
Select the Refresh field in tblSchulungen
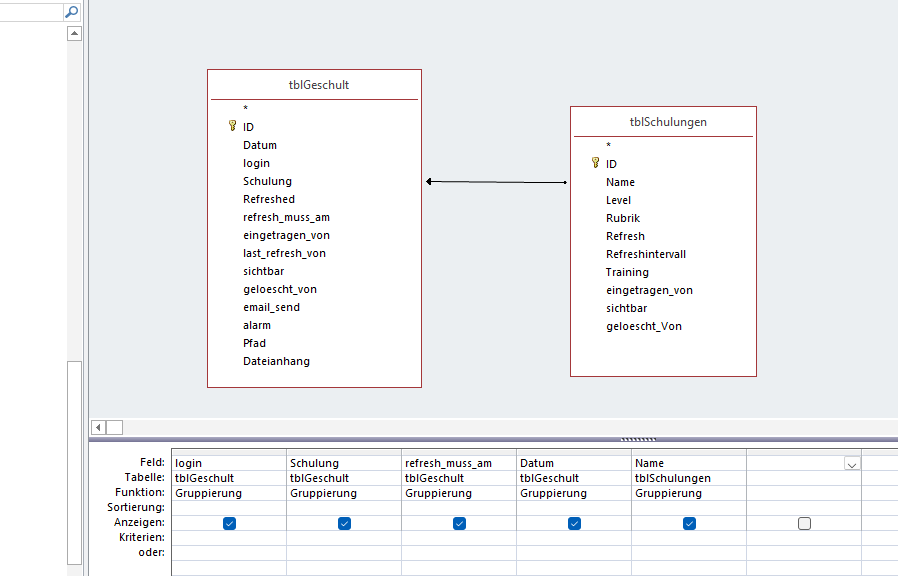pos(625,236)
